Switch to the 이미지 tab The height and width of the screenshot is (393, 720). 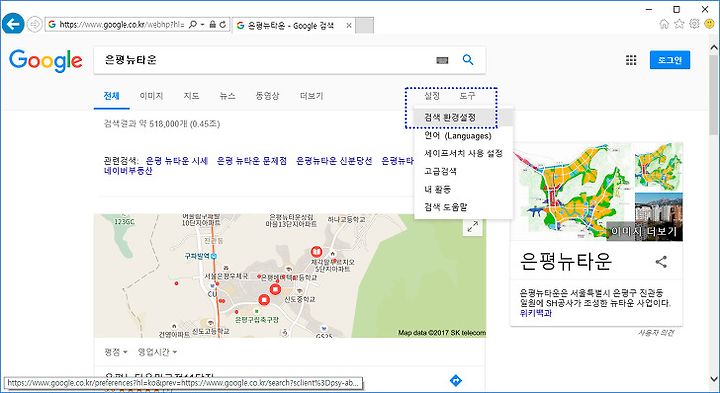pos(152,96)
